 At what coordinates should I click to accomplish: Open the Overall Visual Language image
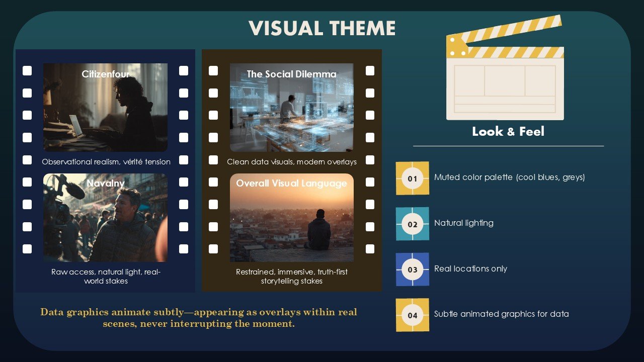tap(291, 218)
